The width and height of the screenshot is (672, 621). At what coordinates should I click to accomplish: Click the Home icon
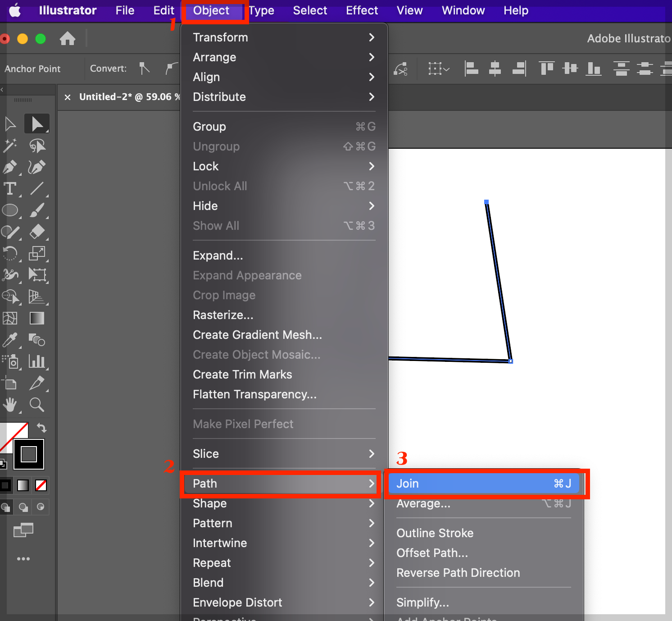[x=68, y=38]
